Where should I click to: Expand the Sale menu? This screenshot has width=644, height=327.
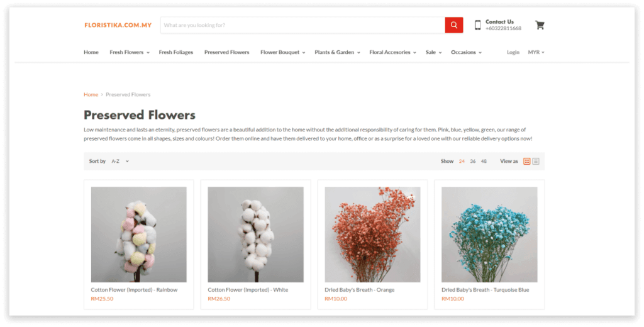tap(433, 52)
